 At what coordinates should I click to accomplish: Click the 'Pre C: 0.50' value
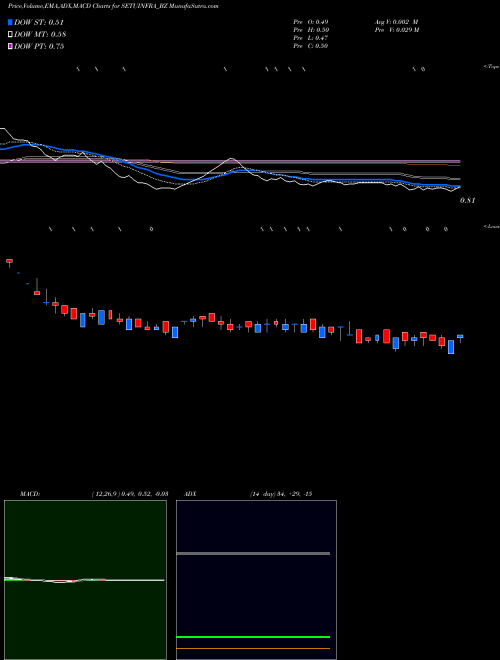coord(311,46)
